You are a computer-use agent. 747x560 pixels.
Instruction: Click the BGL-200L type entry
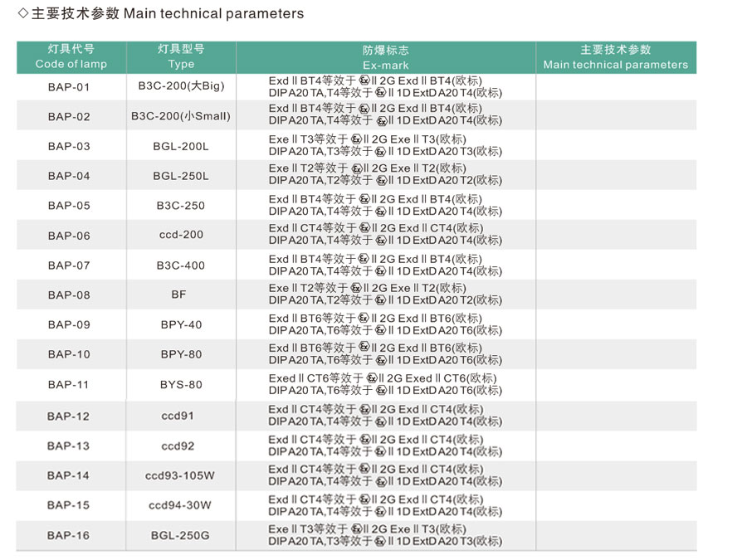[181, 146]
